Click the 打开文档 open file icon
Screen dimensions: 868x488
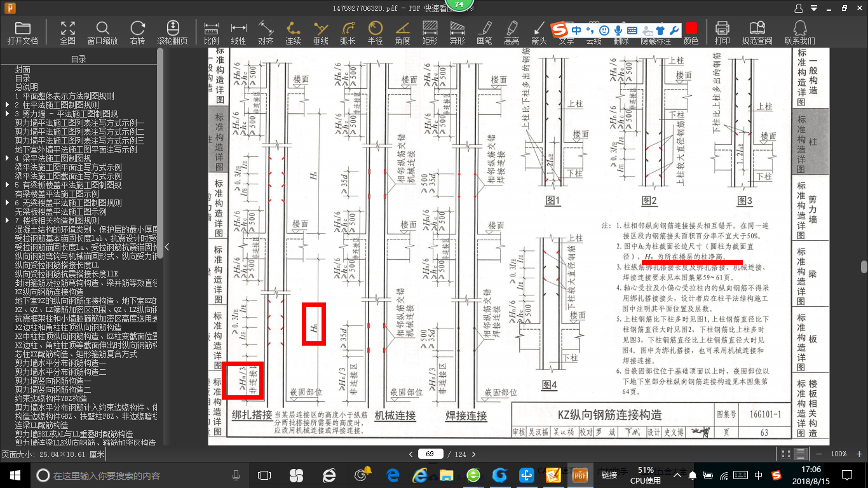pyautogui.click(x=23, y=32)
